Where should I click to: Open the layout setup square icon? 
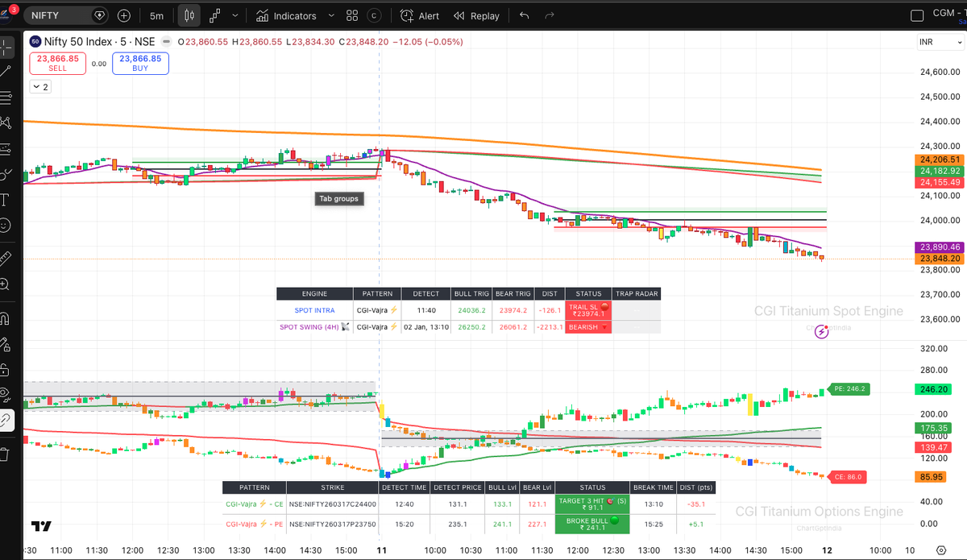(916, 15)
